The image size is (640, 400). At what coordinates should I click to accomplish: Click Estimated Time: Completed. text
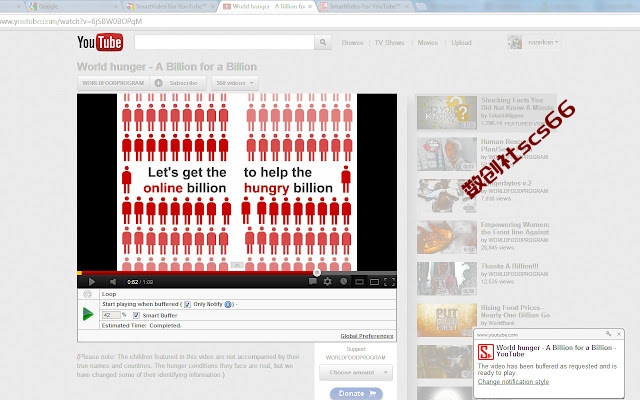click(x=141, y=325)
